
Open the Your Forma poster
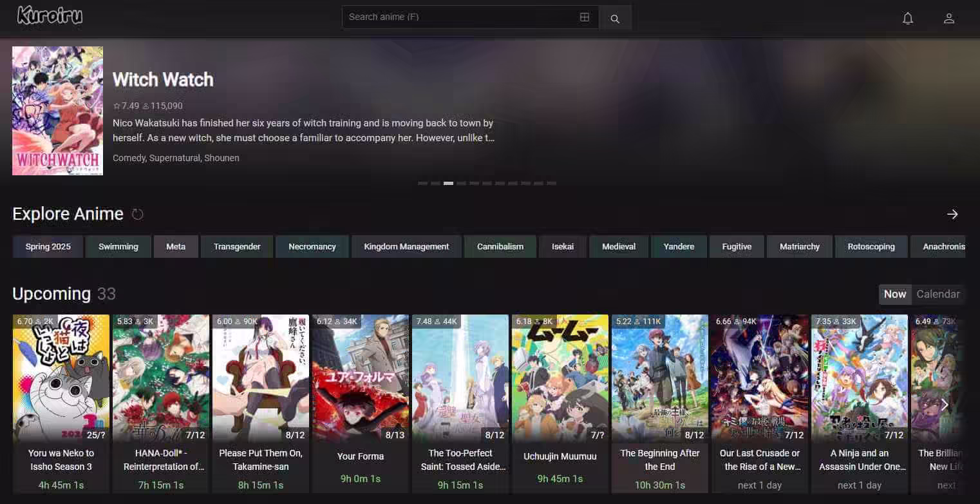tap(361, 378)
